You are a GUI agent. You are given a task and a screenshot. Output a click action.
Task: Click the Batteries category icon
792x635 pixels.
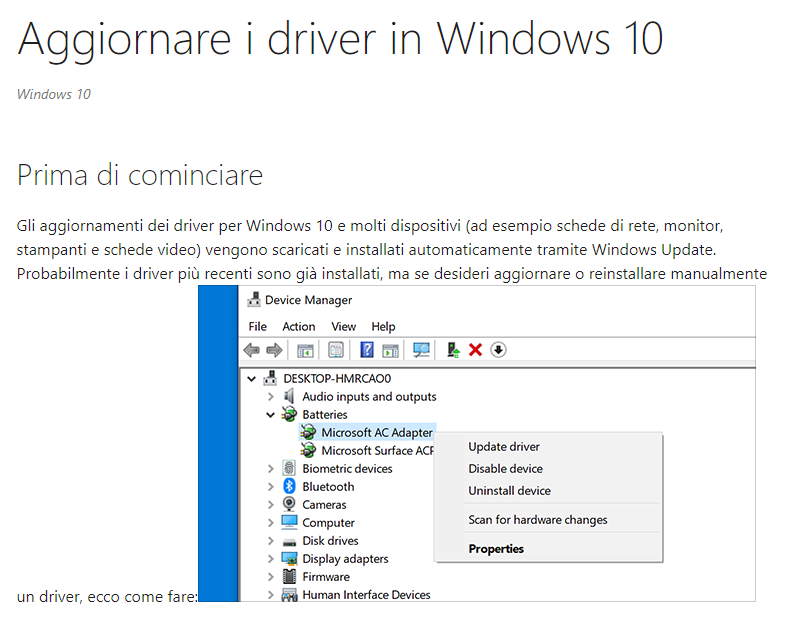[289, 414]
